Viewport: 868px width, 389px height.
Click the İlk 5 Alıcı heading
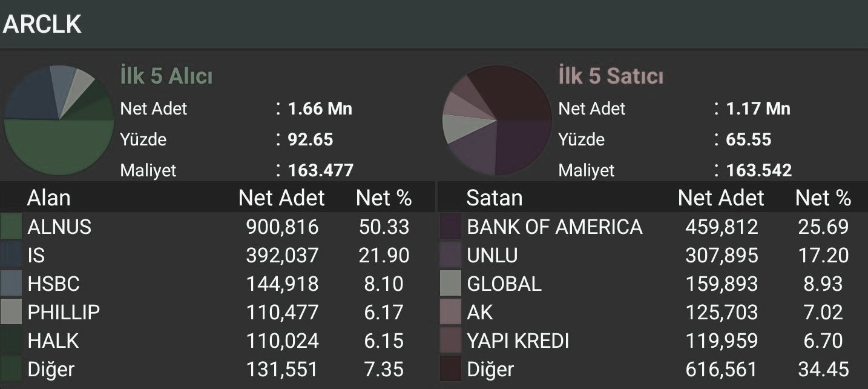pyautogui.click(x=166, y=77)
